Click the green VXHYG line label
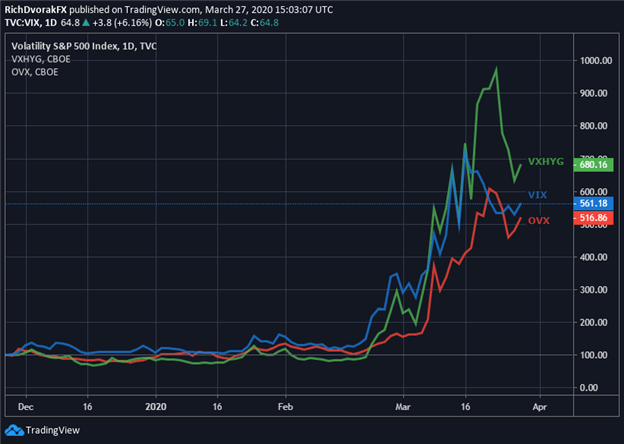 coord(546,162)
